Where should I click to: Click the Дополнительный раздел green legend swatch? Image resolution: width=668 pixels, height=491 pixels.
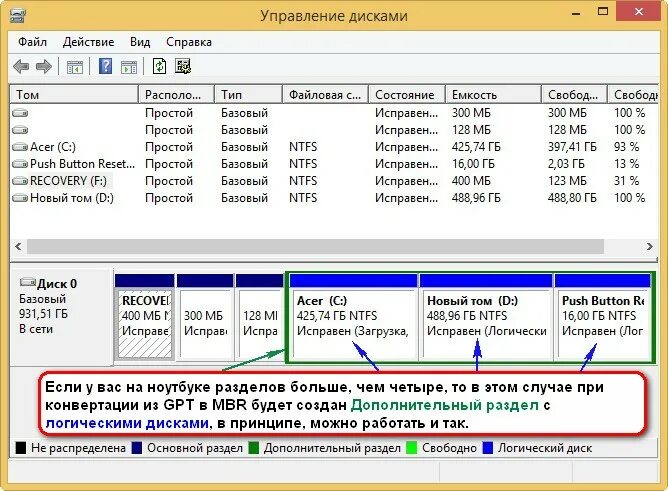[x=253, y=448]
